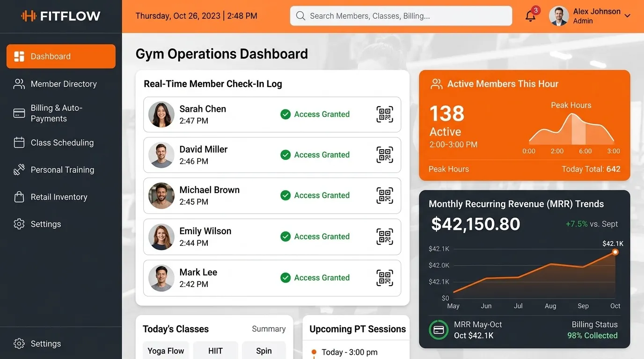Click the FitFlow logo
644x359 pixels.
pos(61,16)
